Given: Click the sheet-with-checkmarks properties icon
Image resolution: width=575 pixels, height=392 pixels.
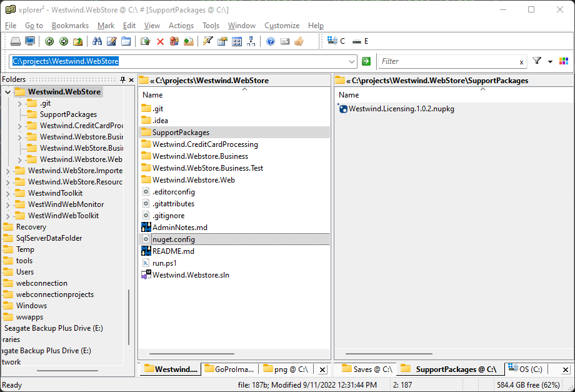Looking at the screenshot, I should coord(222,41).
